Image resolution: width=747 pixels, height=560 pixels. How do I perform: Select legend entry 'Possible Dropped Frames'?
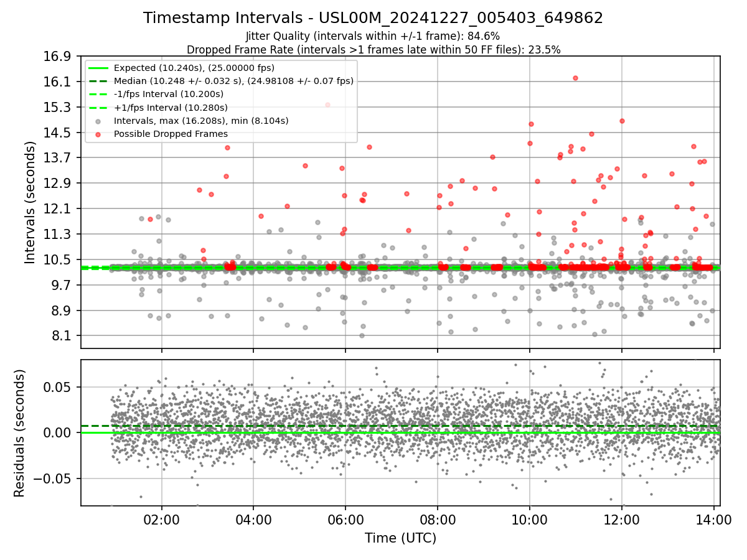(x=171, y=134)
